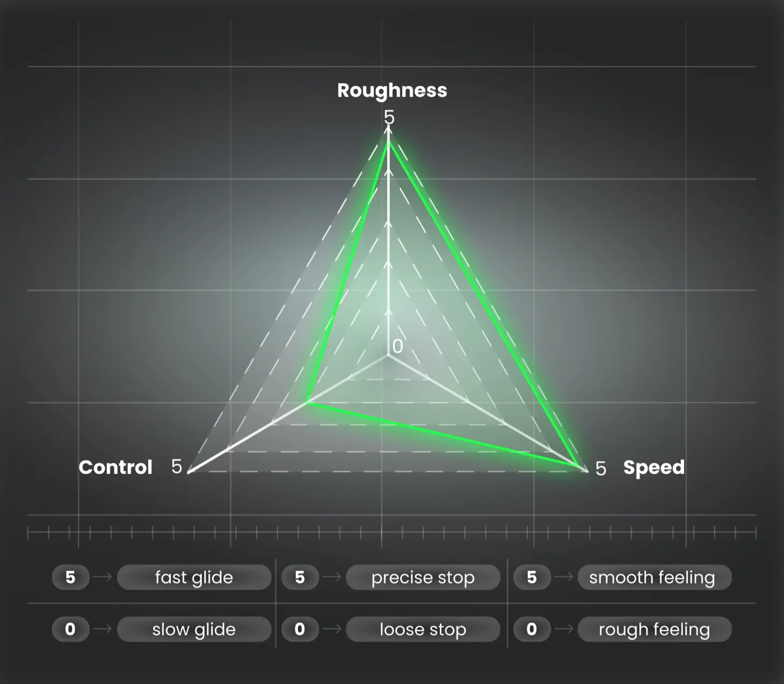Select the loose stop pill
This screenshot has width=784, height=684.
pos(423,629)
